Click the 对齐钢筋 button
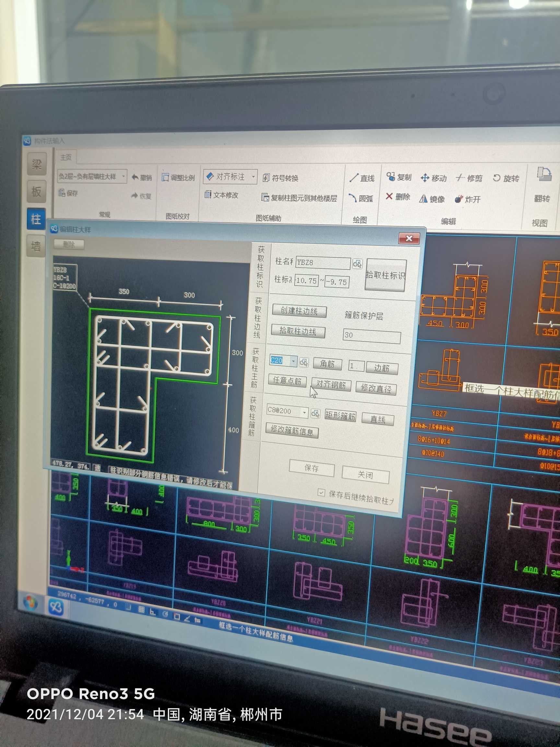This screenshot has height=747, width=560. point(331,385)
